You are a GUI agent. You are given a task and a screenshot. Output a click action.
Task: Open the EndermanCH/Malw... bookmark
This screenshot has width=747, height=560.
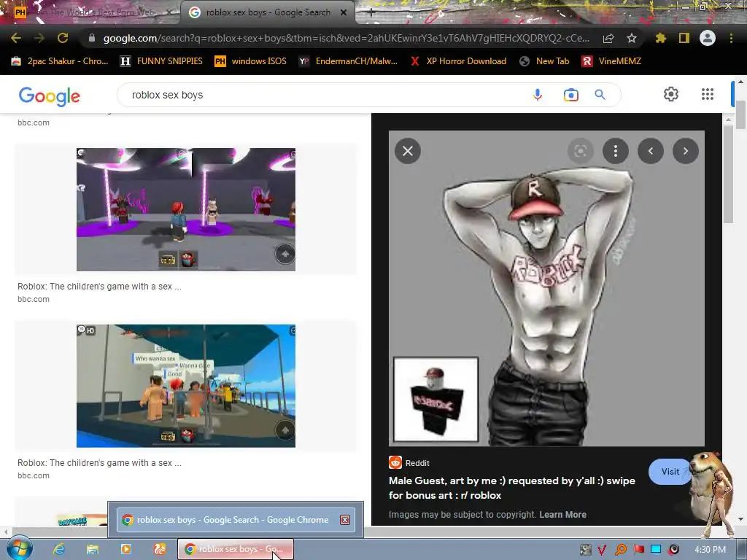pyautogui.click(x=348, y=61)
